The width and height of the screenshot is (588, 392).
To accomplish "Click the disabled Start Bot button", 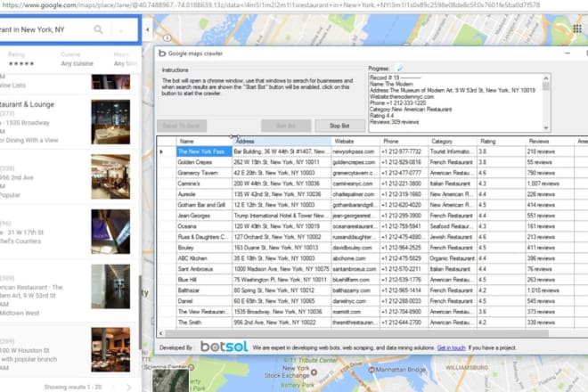I will point(286,126).
